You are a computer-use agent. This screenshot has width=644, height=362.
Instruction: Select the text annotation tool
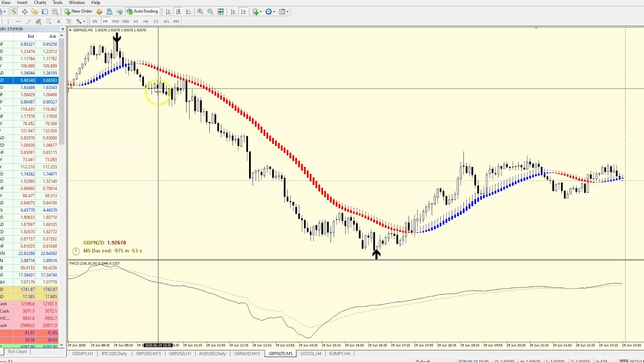pos(58,21)
